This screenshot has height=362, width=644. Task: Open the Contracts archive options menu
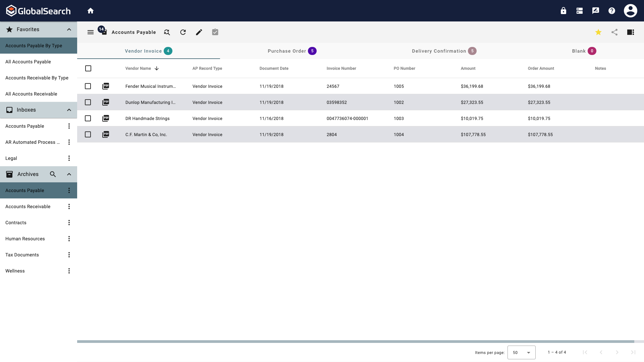[x=69, y=222]
